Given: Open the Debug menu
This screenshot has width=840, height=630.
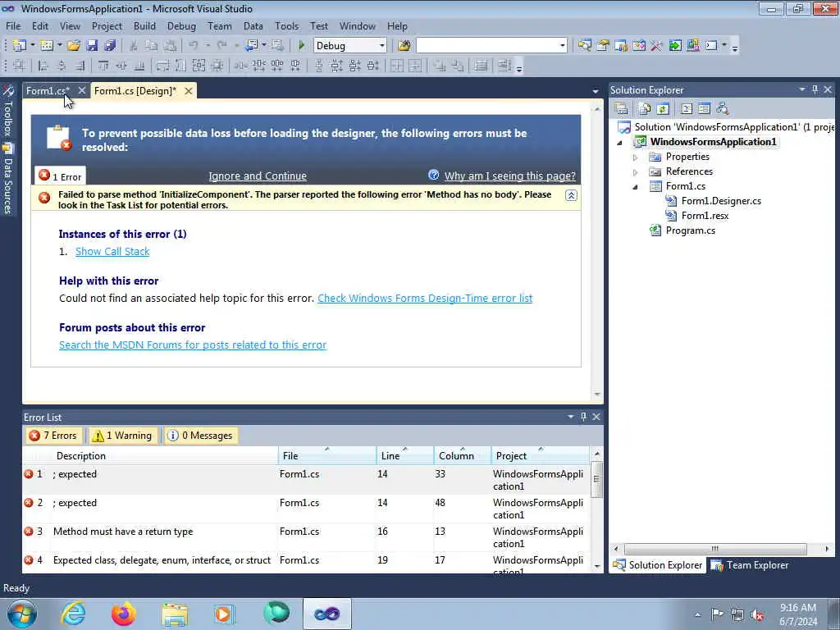Looking at the screenshot, I should point(181,25).
